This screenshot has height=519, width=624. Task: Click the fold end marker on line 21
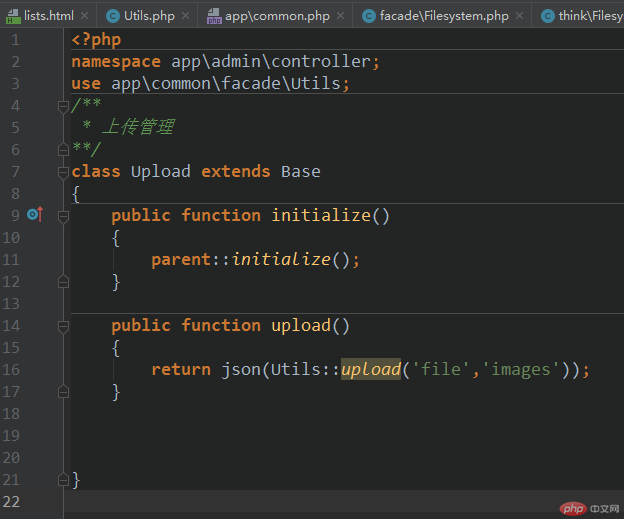point(63,480)
